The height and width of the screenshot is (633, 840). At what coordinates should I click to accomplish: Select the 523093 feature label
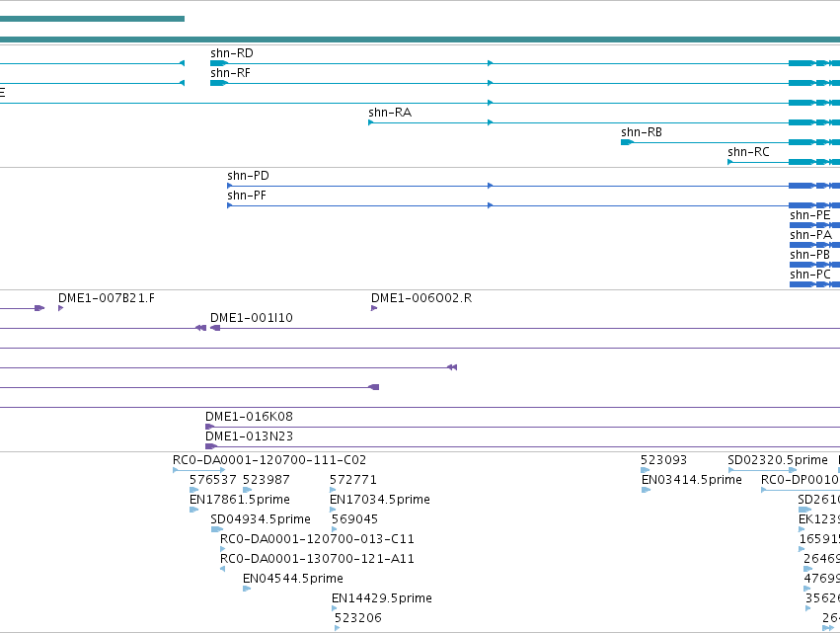click(663, 460)
